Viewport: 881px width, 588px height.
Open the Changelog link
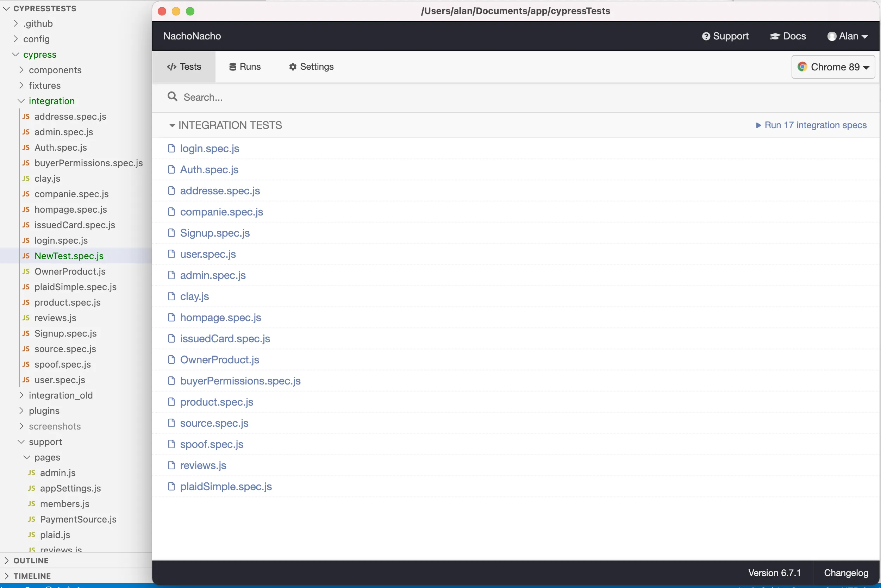pos(846,573)
